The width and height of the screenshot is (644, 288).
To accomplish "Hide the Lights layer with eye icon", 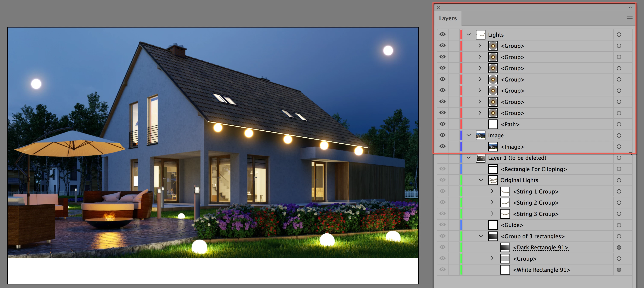I will 442,34.
